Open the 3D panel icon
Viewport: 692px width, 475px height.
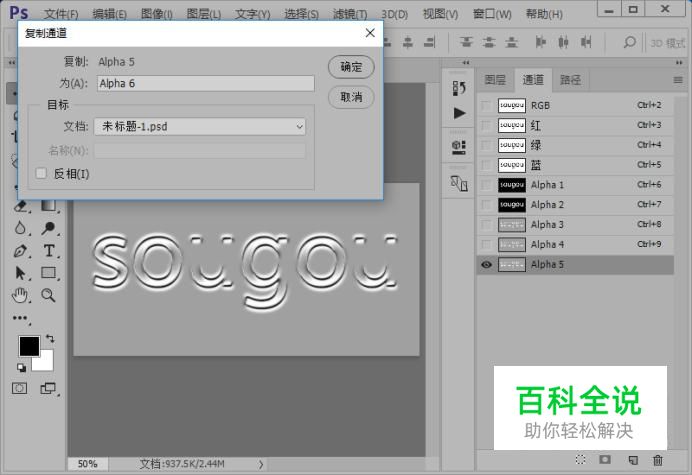point(459,147)
